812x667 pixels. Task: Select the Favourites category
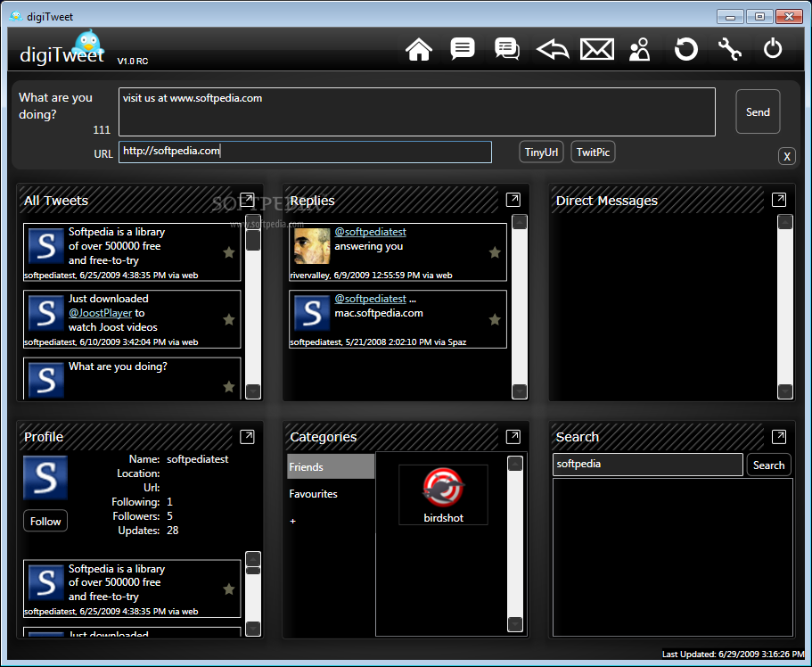click(314, 494)
